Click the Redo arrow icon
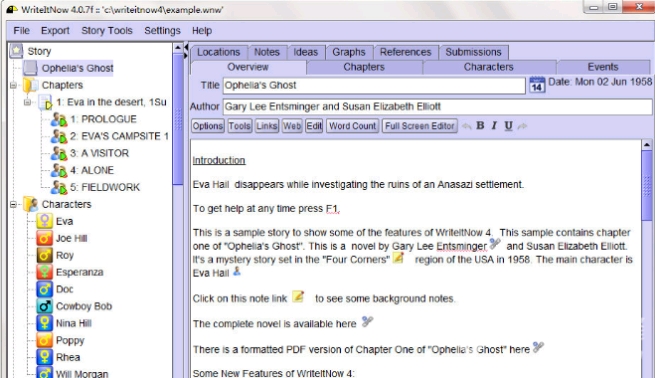Image resolution: width=655 pixels, height=378 pixels. tap(522, 126)
